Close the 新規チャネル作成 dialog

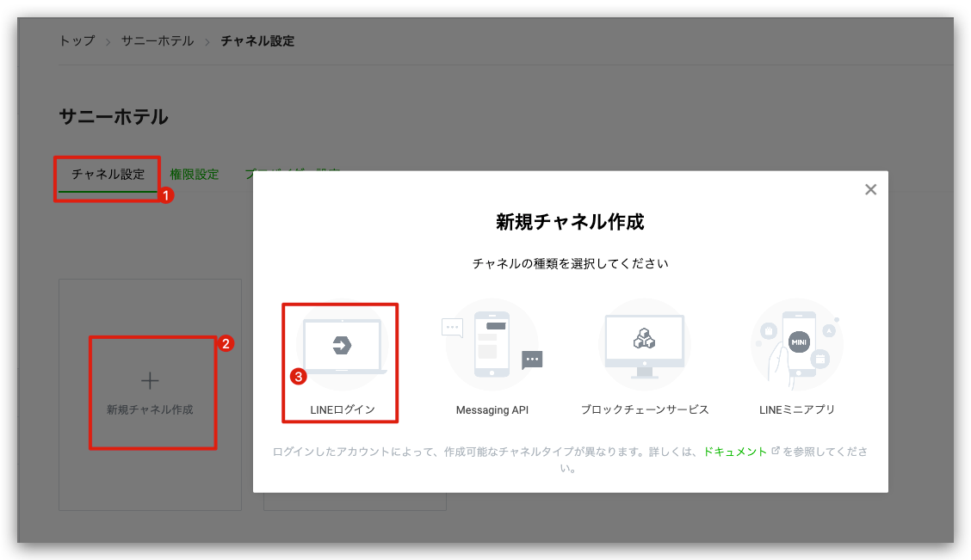(x=870, y=189)
